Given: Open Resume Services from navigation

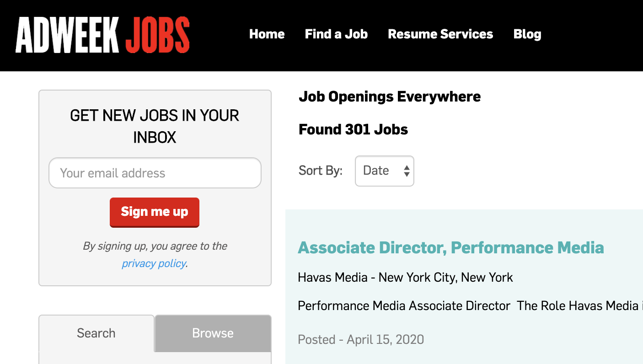Looking at the screenshot, I should pos(440,34).
